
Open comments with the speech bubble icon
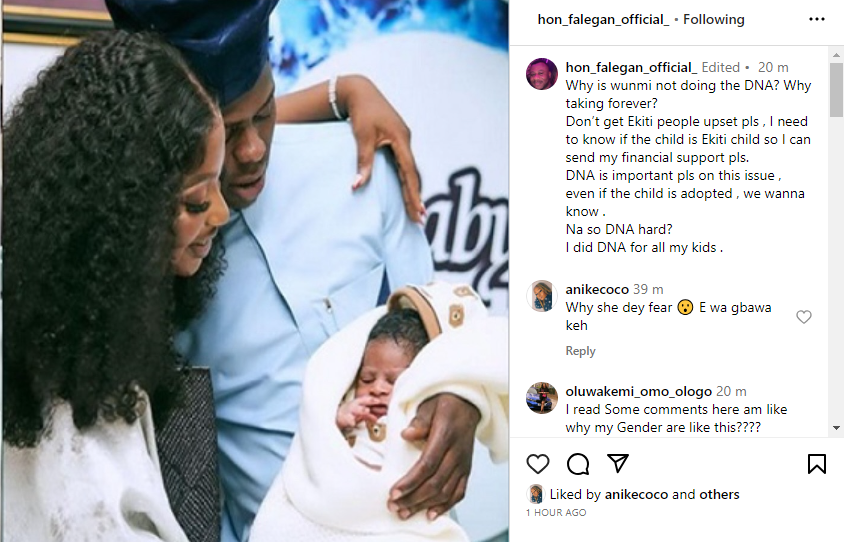tap(578, 464)
